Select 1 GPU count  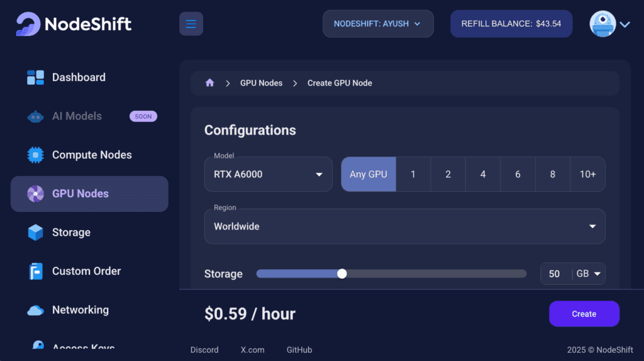click(x=413, y=174)
